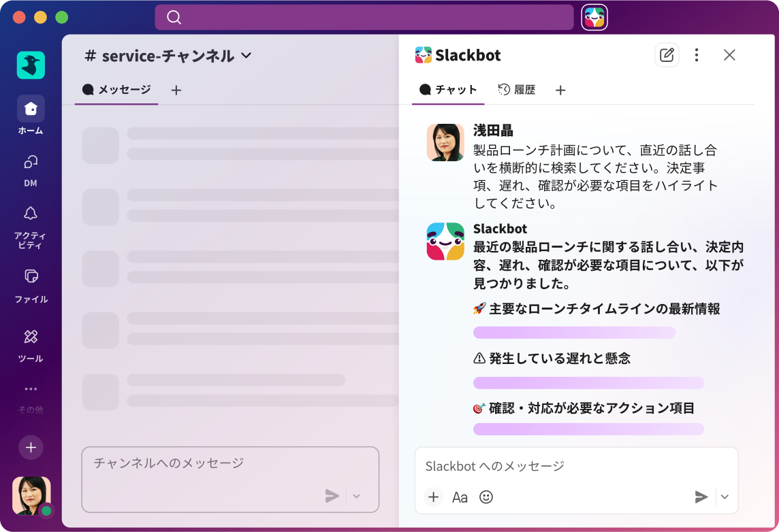
Task: Open the user profile photo in sidebar
Action: 31,496
